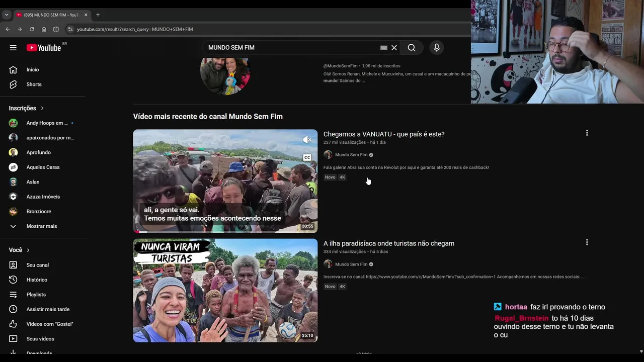Open Mundo Sem Fim channel under ilha paradisíaca video

click(351, 264)
